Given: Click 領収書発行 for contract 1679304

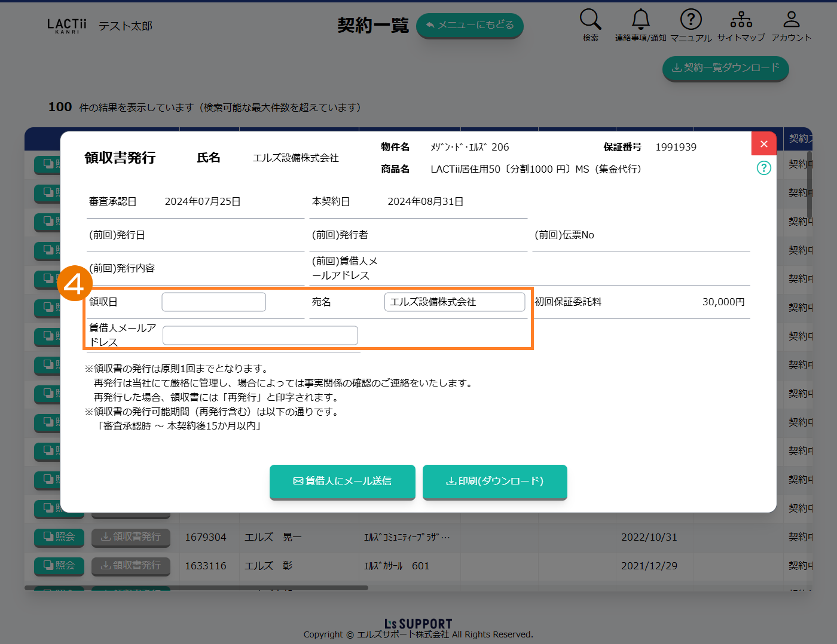Looking at the screenshot, I should pyautogui.click(x=131, y=537).
